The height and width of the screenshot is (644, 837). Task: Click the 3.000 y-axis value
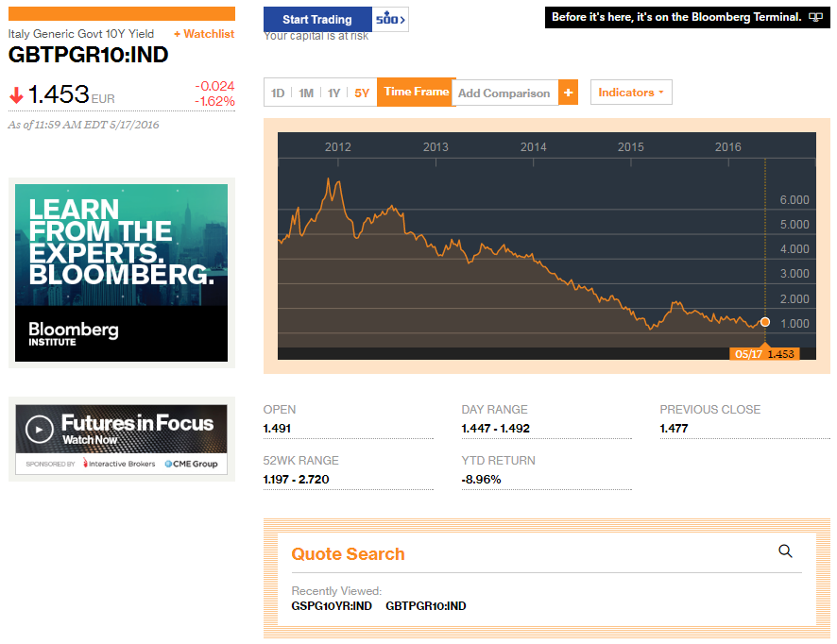pyautogui.click(x=794, y=273)
